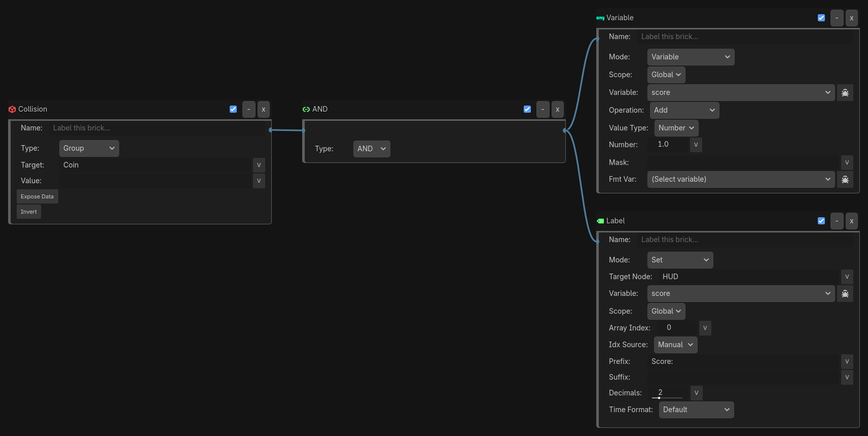Click V button next to Collision Value field
The height and width of the screenshot is (436, 868).
pos(259,181)
